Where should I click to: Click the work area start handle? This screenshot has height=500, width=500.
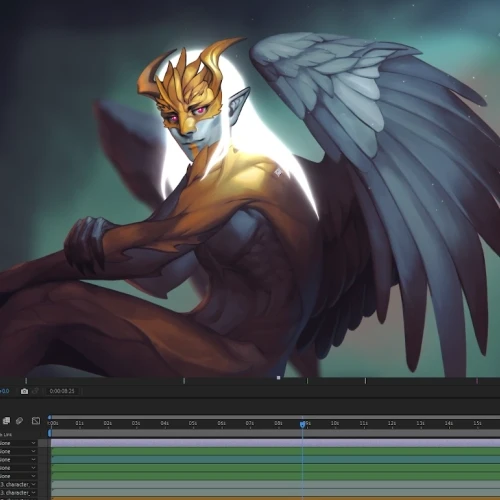coord(50,433)
